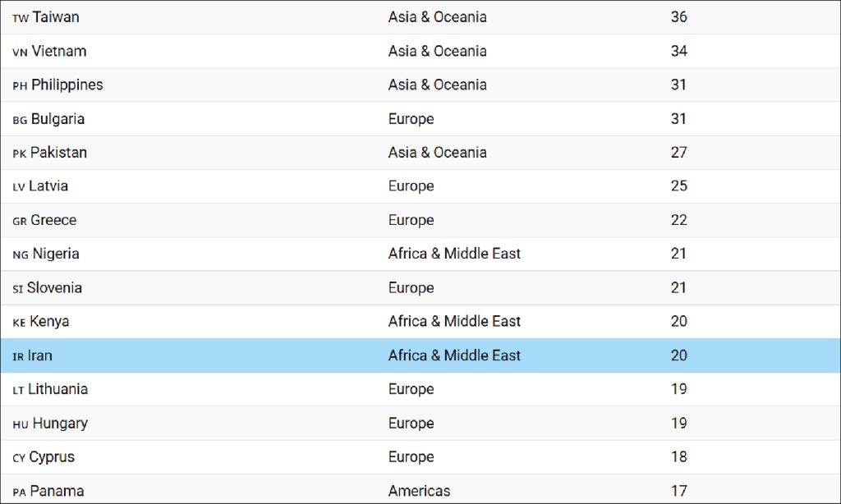Click the TW country code badge

click(x=21, y=18)
